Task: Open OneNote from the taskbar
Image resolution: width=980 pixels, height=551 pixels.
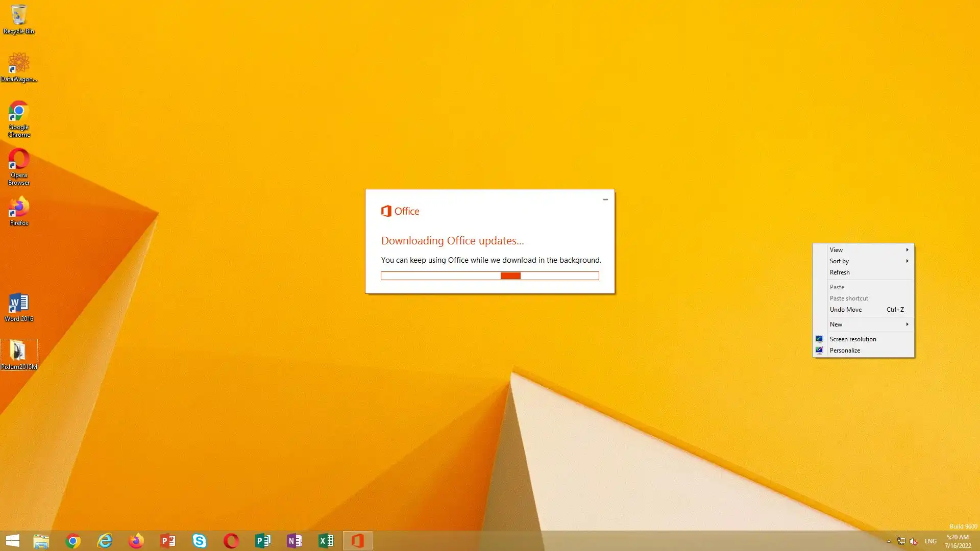Action: point(295,541)
